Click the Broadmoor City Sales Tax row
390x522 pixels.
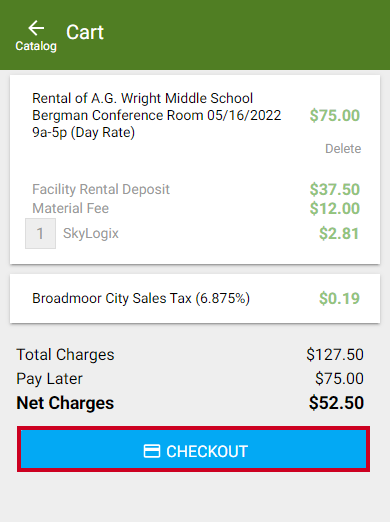click(195, 298)
